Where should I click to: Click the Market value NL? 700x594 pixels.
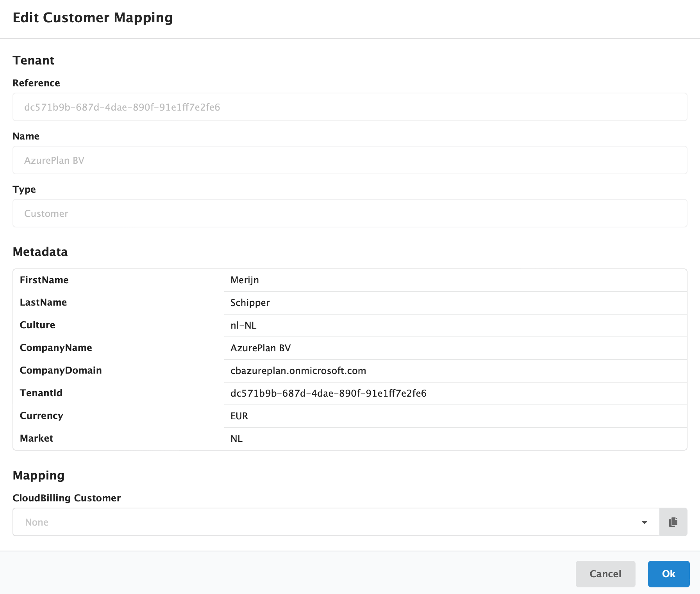click(x=236, y=438)
